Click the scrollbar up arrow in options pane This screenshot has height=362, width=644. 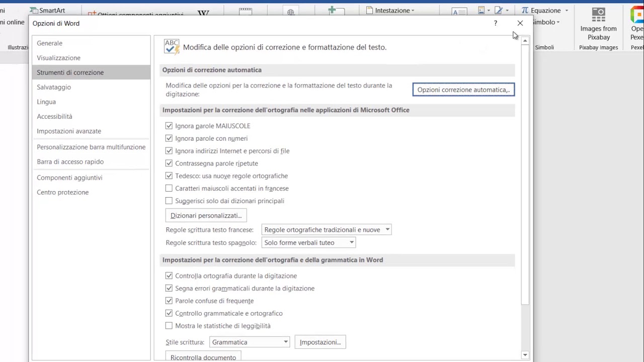[525, 41]
